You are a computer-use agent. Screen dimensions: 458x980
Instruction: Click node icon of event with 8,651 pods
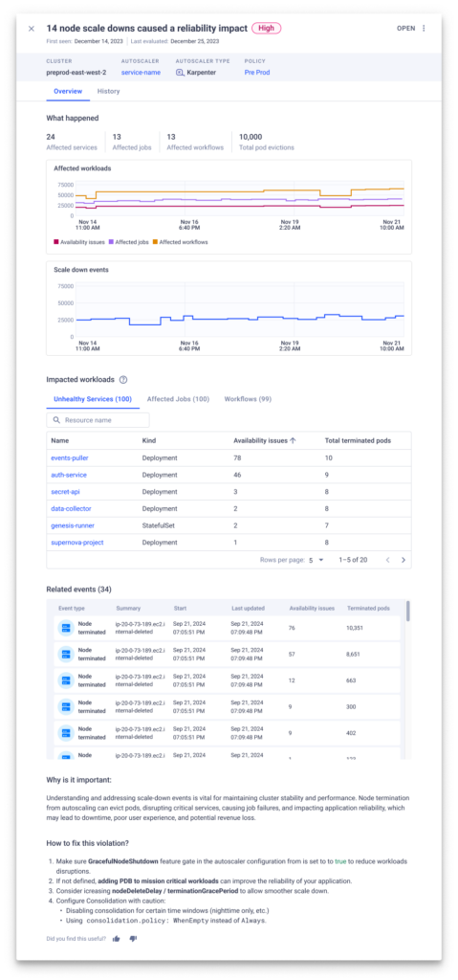tap(66, 653)
